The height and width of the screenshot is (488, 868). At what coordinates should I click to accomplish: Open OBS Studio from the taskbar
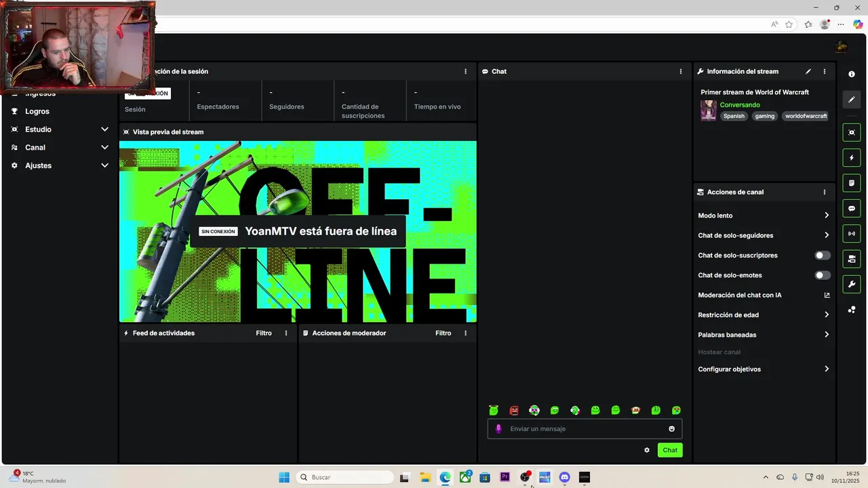[x=525, y=477]
